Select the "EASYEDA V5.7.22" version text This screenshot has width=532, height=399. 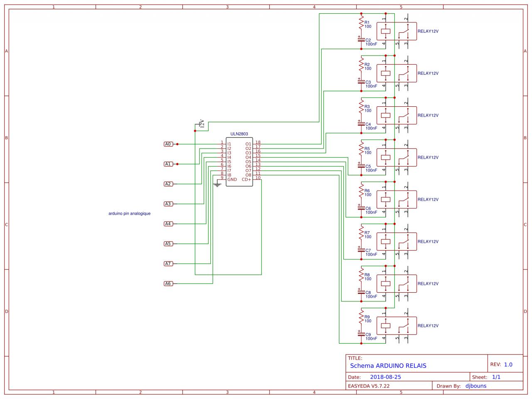[x=369, y=386]
